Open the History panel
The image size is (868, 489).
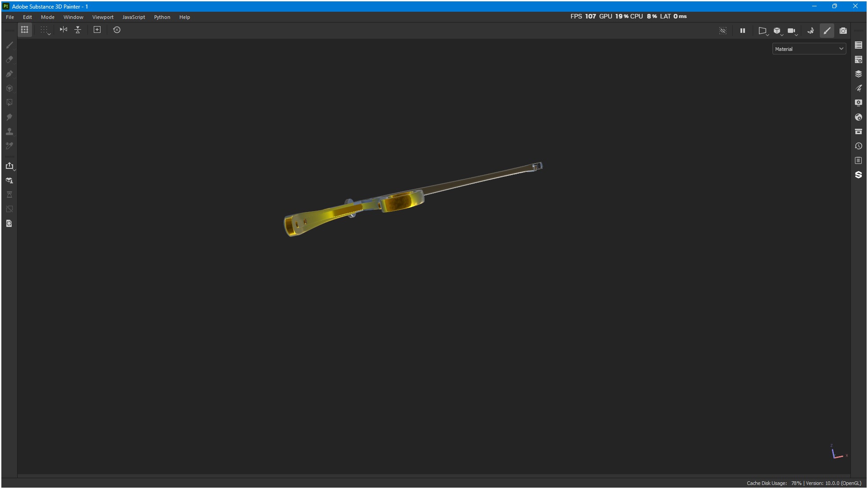coord(859,146)
